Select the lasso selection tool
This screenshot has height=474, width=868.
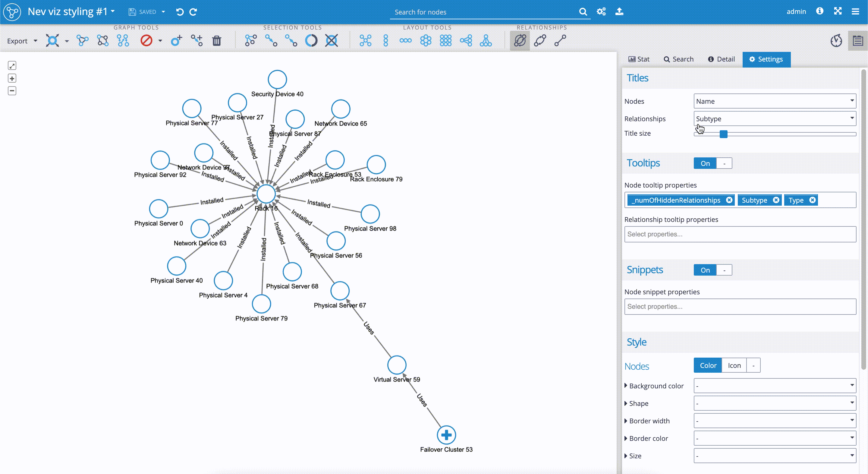(x=312, y=40)
